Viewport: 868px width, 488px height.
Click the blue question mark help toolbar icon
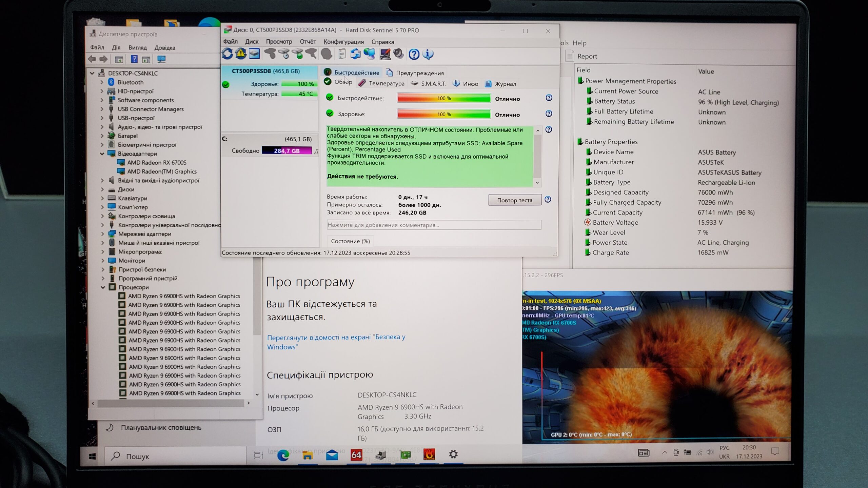(414, 54)
